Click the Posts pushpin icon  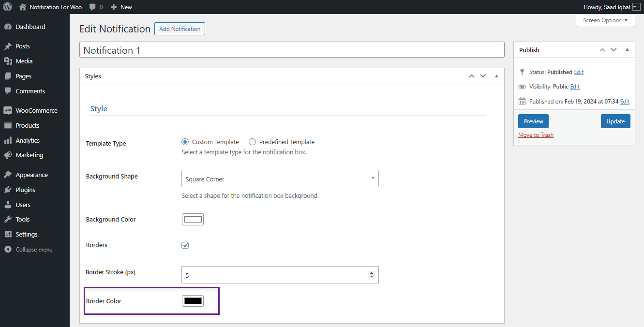point(8,46)
